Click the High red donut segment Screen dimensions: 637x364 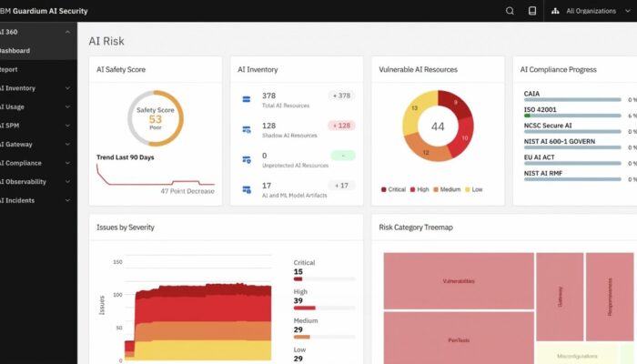(x=463, y=137)
